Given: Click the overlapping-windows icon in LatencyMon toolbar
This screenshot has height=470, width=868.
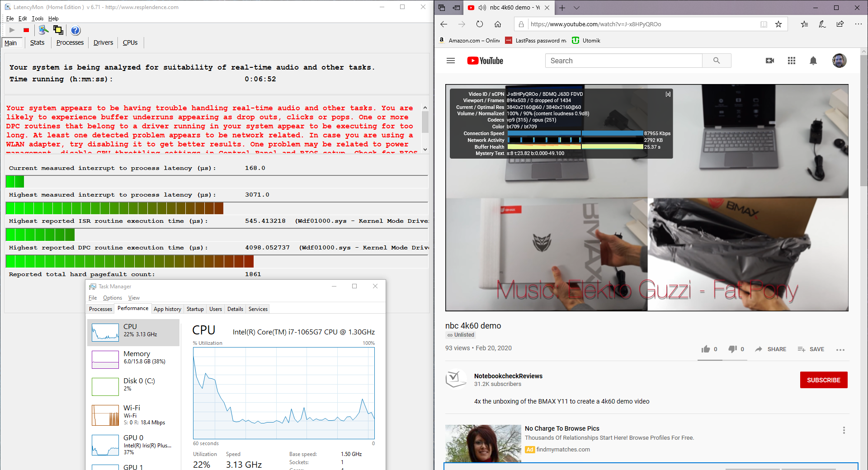Looking at the screenshot, I should (58, 30).
